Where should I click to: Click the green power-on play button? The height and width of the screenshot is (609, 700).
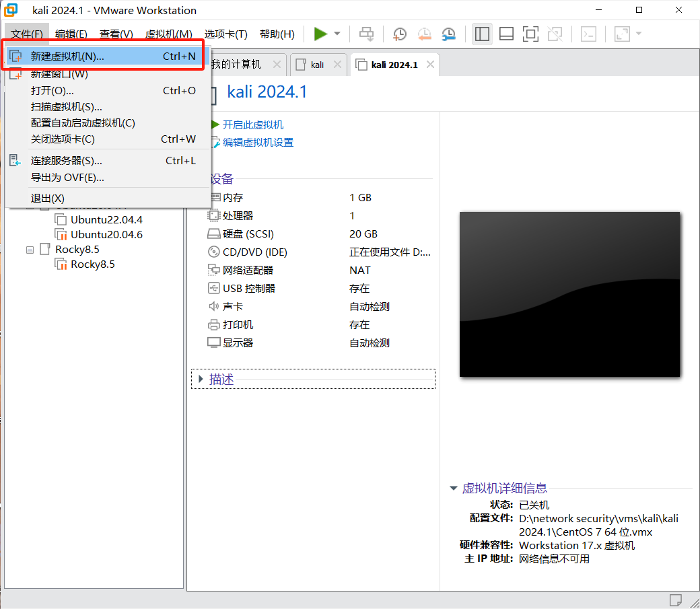click(x=320, y=34)
